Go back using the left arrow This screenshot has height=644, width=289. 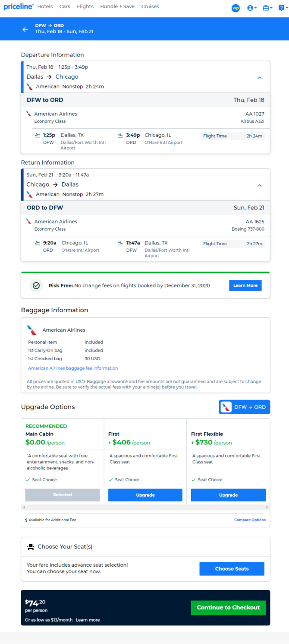(x=25, y=29)
